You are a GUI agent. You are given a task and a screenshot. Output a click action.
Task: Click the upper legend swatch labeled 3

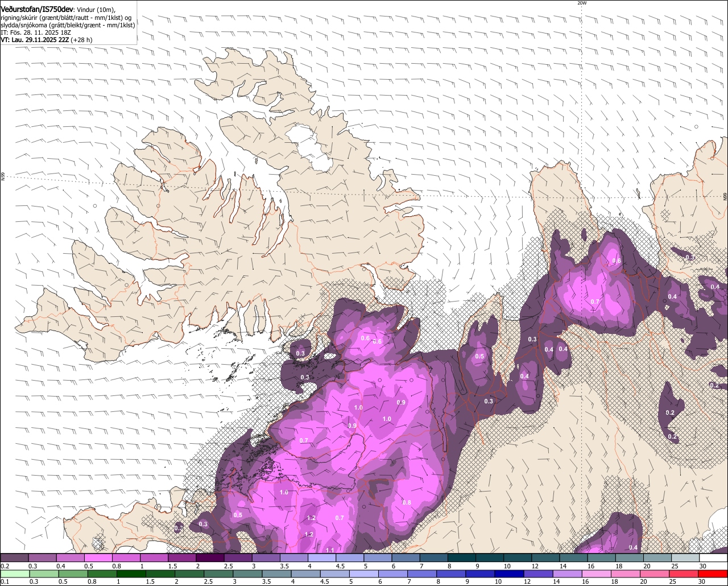point(266,558)
